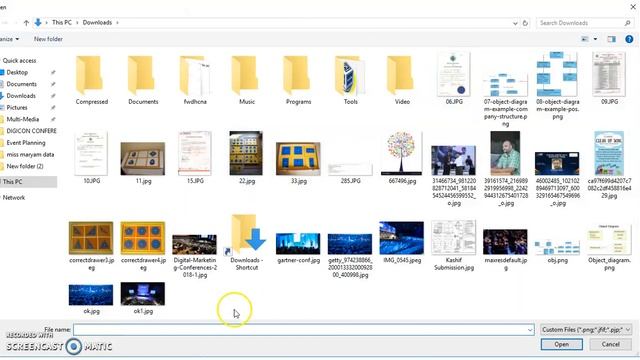Select the image starting with ca97f699
Screen dimensions: 640x360
tap(609, 165)
